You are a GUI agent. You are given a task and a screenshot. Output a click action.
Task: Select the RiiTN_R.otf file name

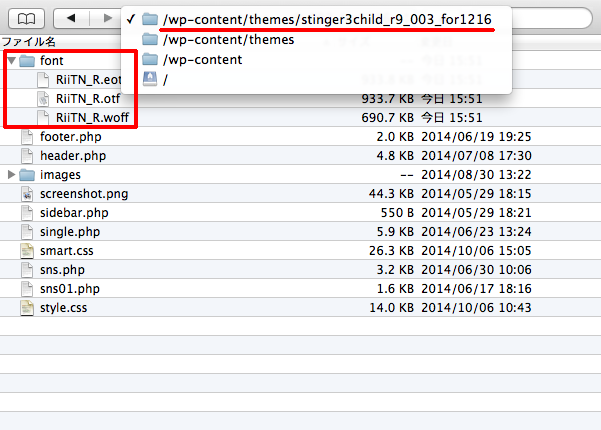pos(88,99)
